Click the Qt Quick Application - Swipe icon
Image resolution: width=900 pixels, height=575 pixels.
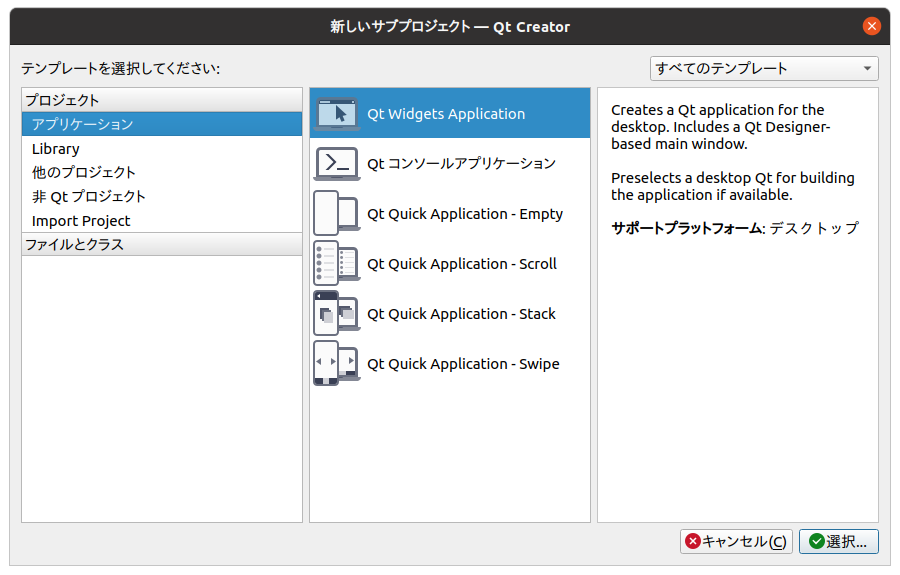pos(337,363)
